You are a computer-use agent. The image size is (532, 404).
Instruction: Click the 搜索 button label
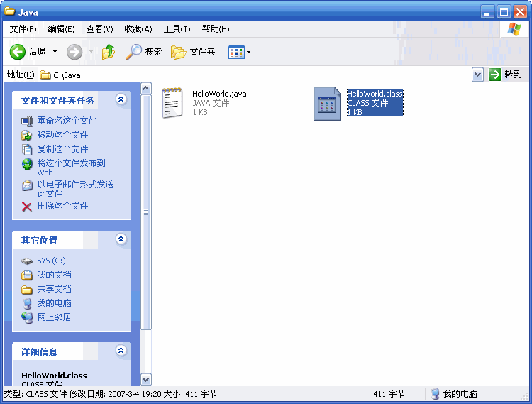pos(153,52)
